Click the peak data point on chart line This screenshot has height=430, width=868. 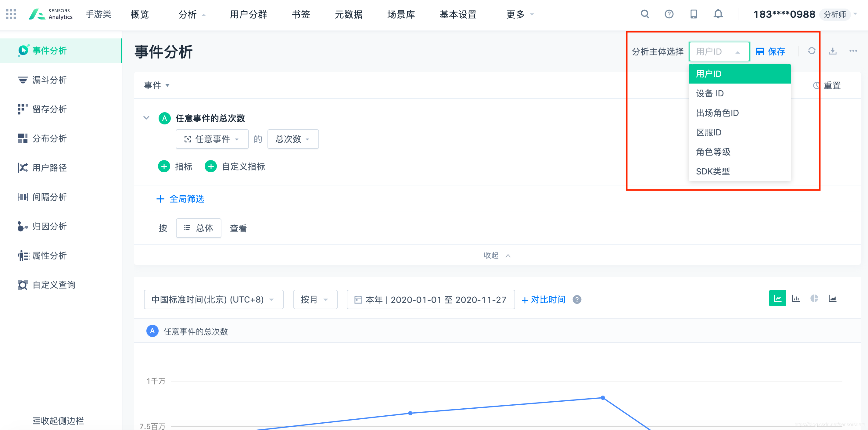[x=603, y=398]
